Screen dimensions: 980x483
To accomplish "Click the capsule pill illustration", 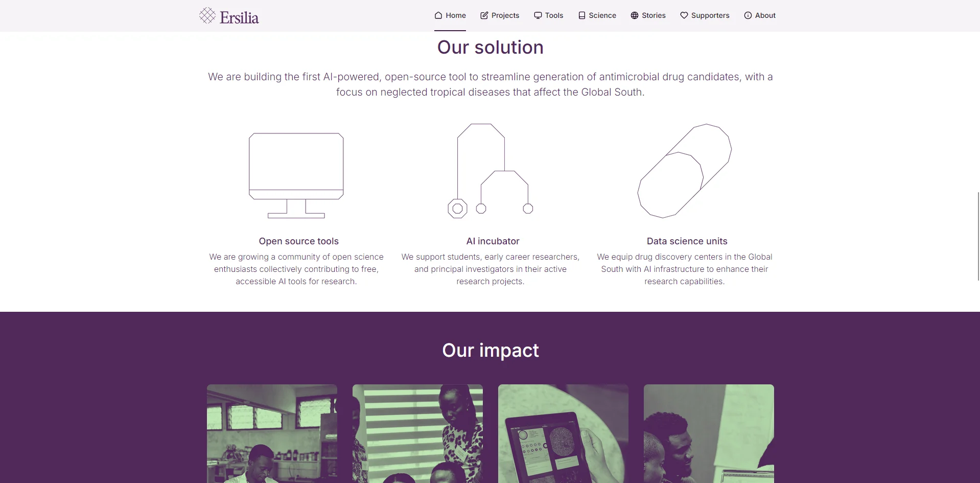I will 685,171.
